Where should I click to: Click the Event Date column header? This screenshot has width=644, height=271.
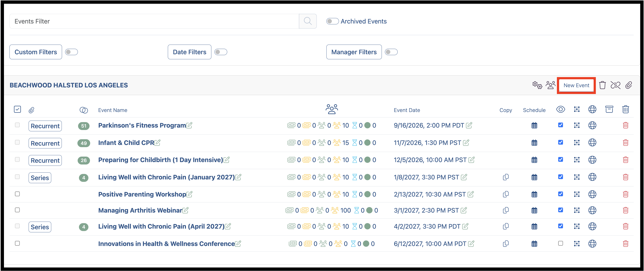pyautogui.click(x=407, y=110)
